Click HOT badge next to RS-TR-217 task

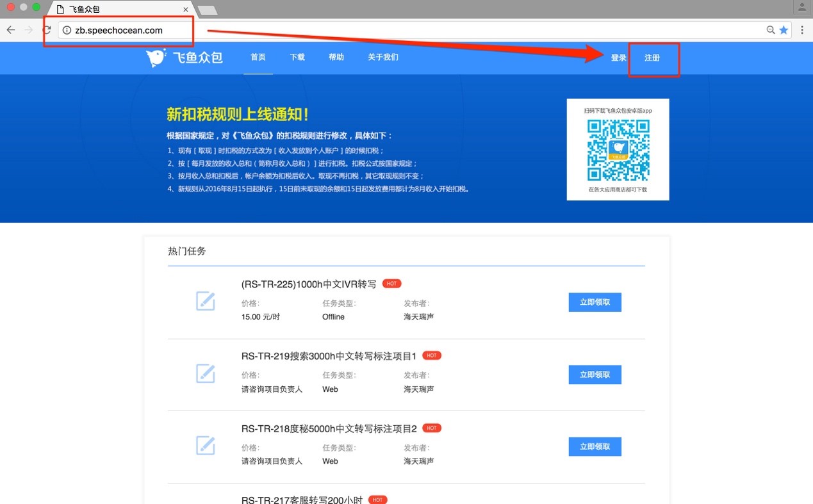coord(378,500)
